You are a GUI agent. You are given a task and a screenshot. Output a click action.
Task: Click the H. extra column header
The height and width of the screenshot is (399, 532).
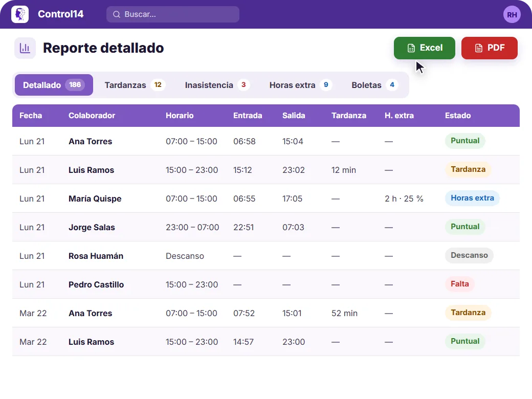pyautogui.click(x=399, y=116)
